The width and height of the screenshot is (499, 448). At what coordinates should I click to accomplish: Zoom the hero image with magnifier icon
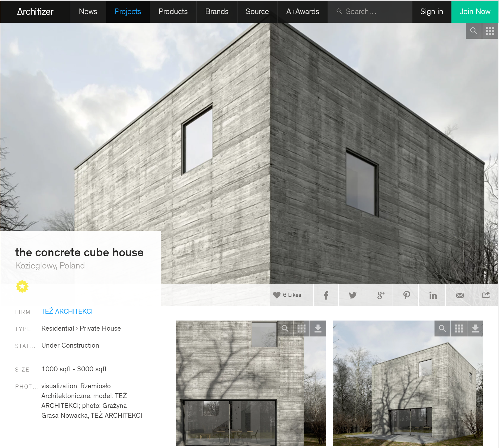click(474, 31)
